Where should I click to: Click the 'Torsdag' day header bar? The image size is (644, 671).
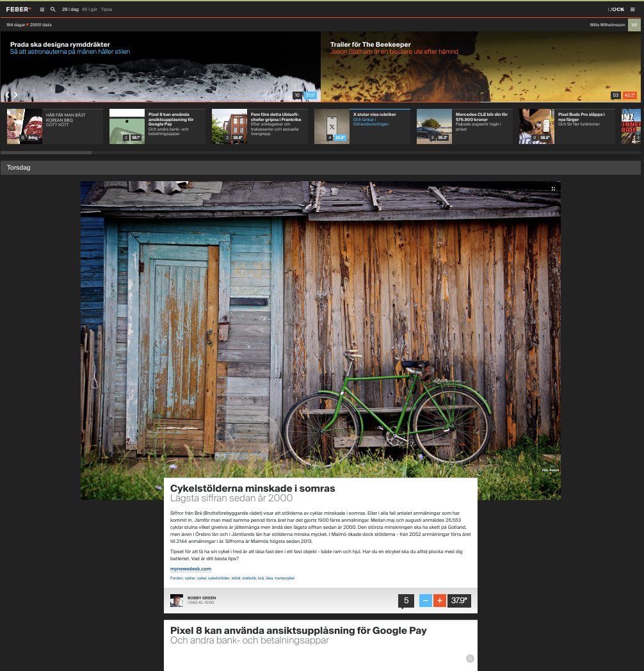pos(321,167)
